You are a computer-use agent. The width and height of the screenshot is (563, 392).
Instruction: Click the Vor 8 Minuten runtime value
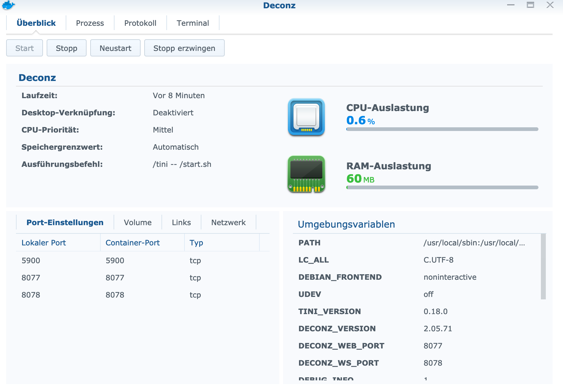(179, 95)
